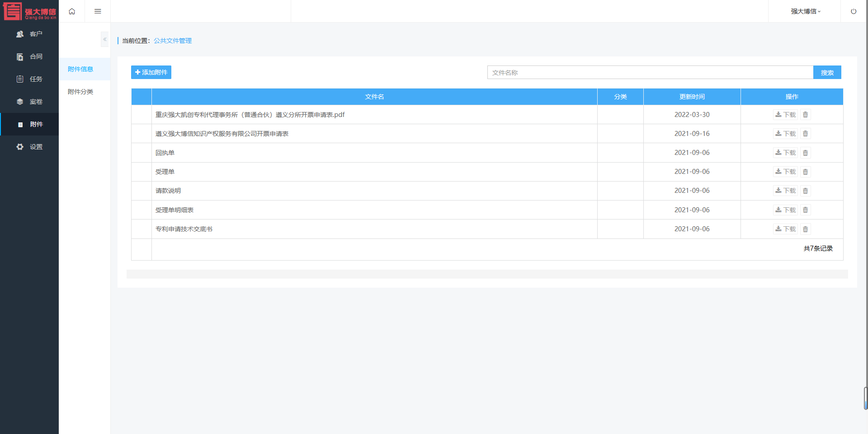
Task: Focus the 文件名称 search field
Action: click(650, 72)
